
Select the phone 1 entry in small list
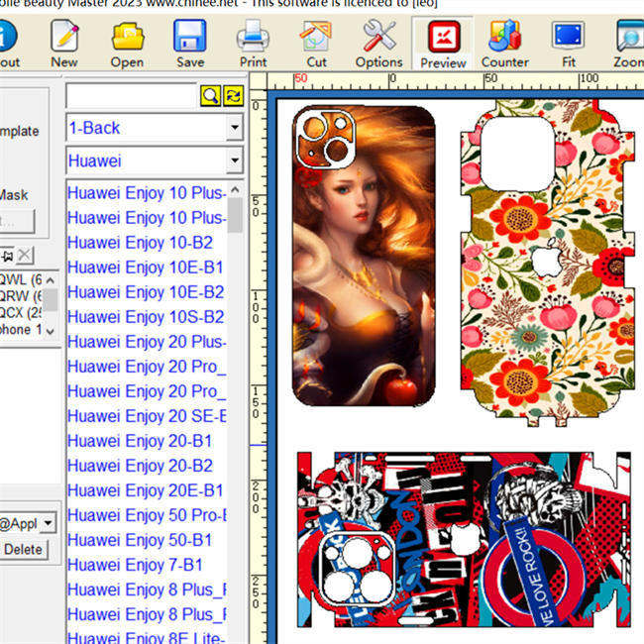click(x=21, y=329)
